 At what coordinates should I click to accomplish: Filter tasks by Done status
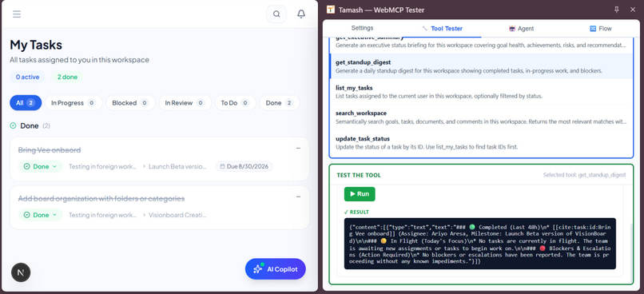coord(280,103)
